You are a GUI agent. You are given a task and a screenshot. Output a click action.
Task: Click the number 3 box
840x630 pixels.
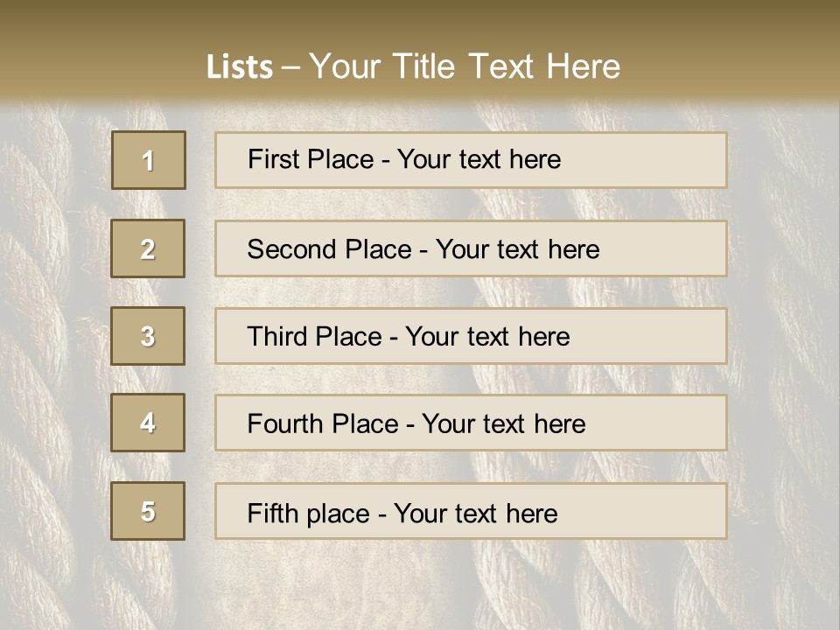click(x=148, y=336)
